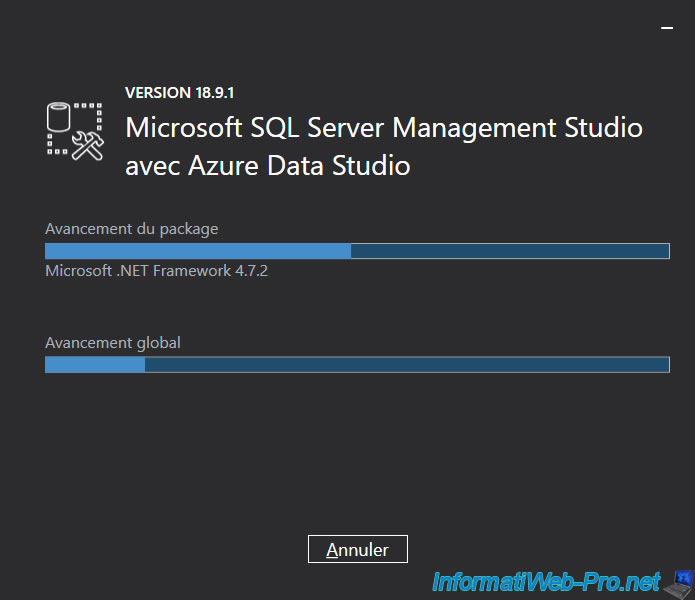The height and width of the screenshot is (600, 695).
Task: Click the computer icon in the watermark
Action: (x=681, y=581)
